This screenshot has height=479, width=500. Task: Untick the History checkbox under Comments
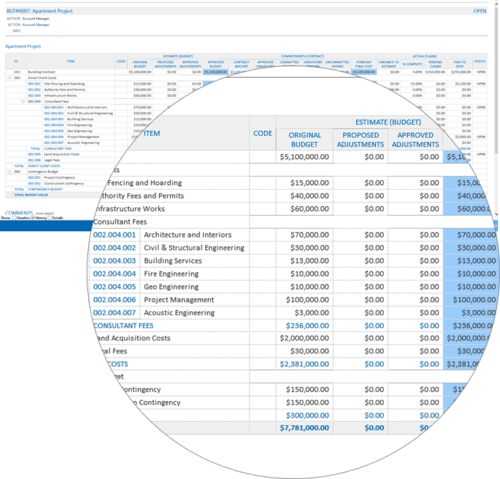(33, 218)
